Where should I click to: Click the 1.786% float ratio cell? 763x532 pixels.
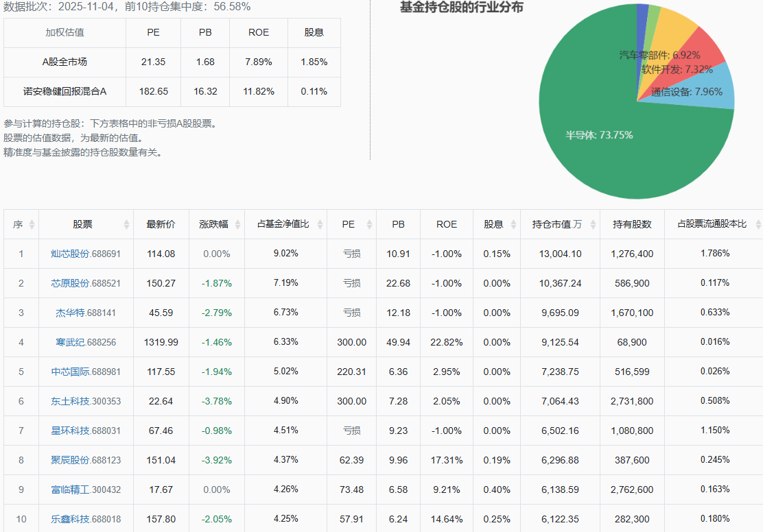pyautogui.click(x=715, y=254)
